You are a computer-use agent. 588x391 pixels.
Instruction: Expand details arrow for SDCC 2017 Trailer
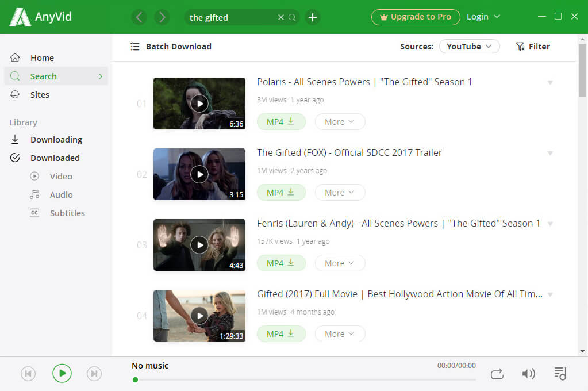550,153
